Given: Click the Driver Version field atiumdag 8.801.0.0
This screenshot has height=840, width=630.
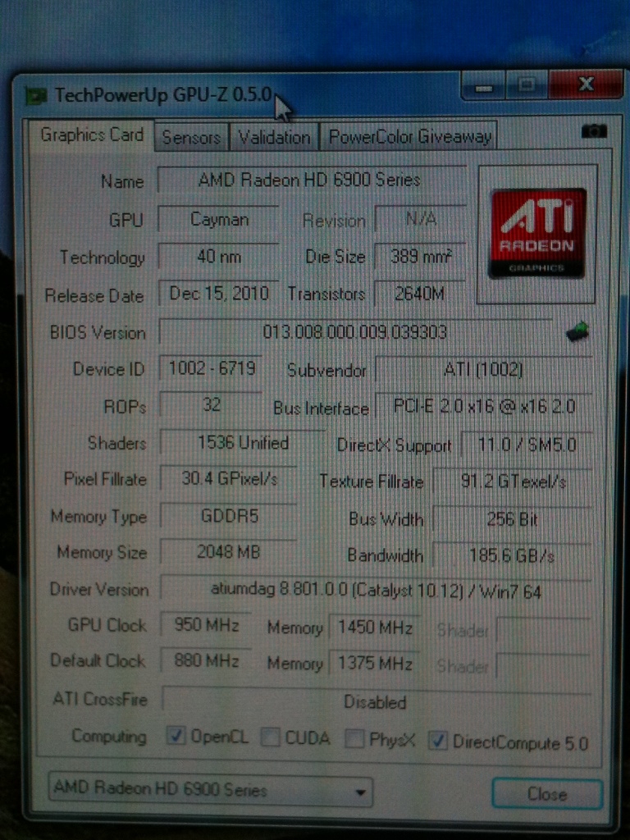Looking at the screenshot, I should 376,591.
